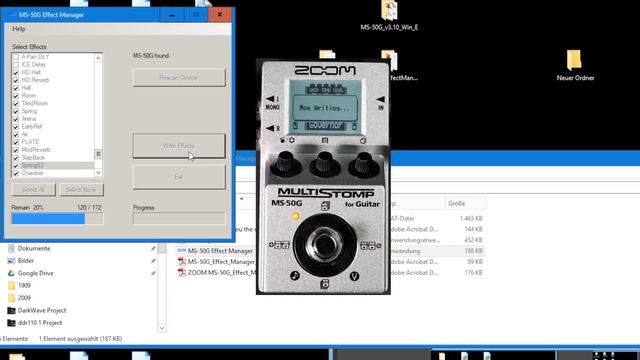Image resolution: width=640 pixels, height=360 pixels.
Task: Uncheck the HD Hall effect checkbox
Action: 16,72
